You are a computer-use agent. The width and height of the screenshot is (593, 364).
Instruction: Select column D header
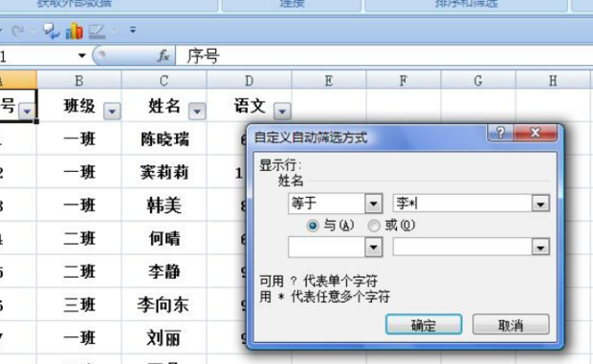click(x=249, y=80)
